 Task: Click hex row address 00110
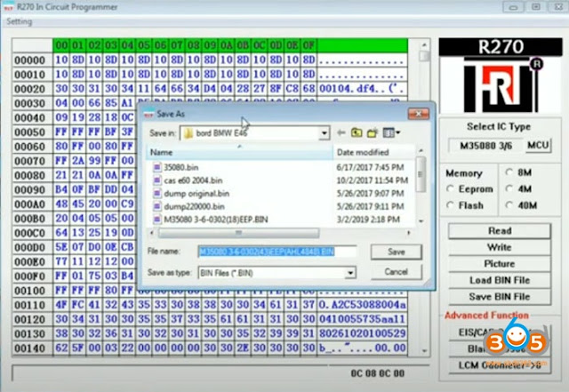(x=29, y=305)
